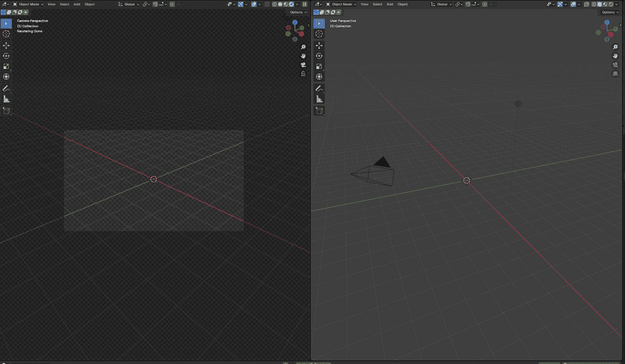Choose the Move tool in right viewport

[x=319, y=46]
